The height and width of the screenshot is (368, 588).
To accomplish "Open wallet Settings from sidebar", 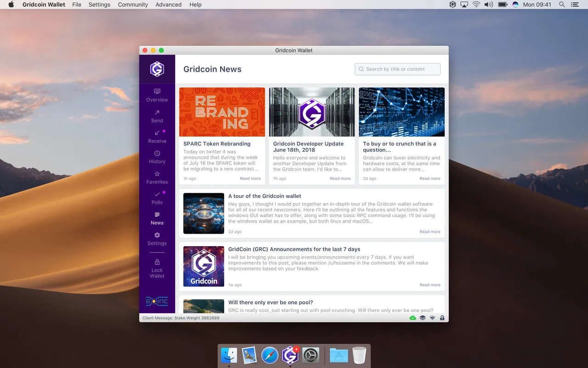I will click(x=157, y=239).
